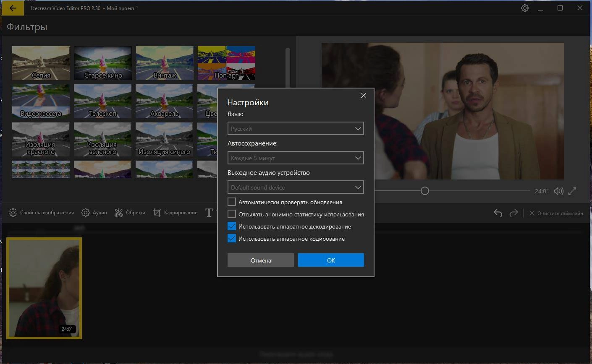Open the Аудио settings tool
The image size is (592, 364).
pyautogui.click(x=94, y=213)
